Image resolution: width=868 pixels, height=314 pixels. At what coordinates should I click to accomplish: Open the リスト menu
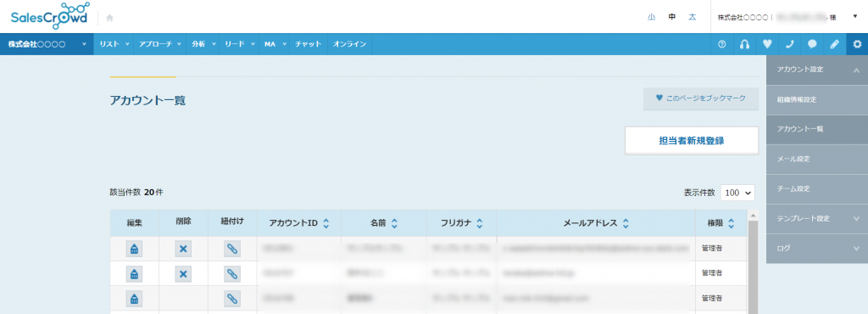click(114, 44)
